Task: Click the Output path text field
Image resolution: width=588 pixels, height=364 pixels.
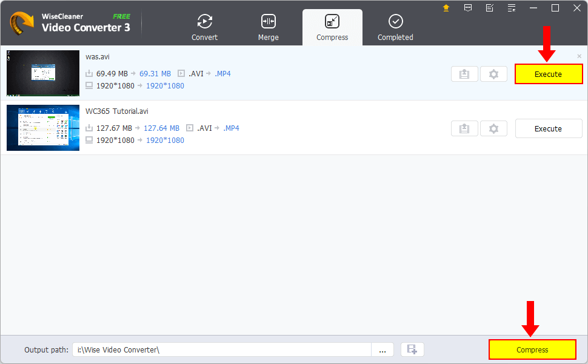Action: tap(221, 349)
